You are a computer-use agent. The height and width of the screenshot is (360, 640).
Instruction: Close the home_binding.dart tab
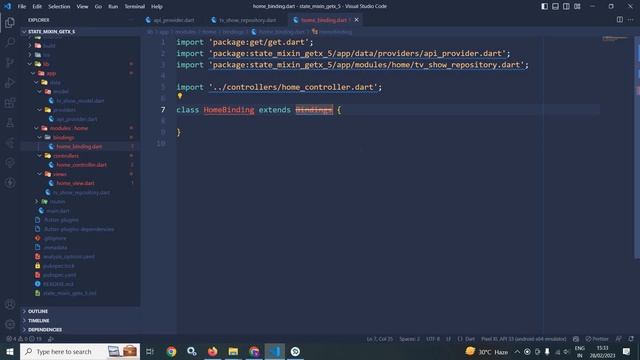pos(357,20)
